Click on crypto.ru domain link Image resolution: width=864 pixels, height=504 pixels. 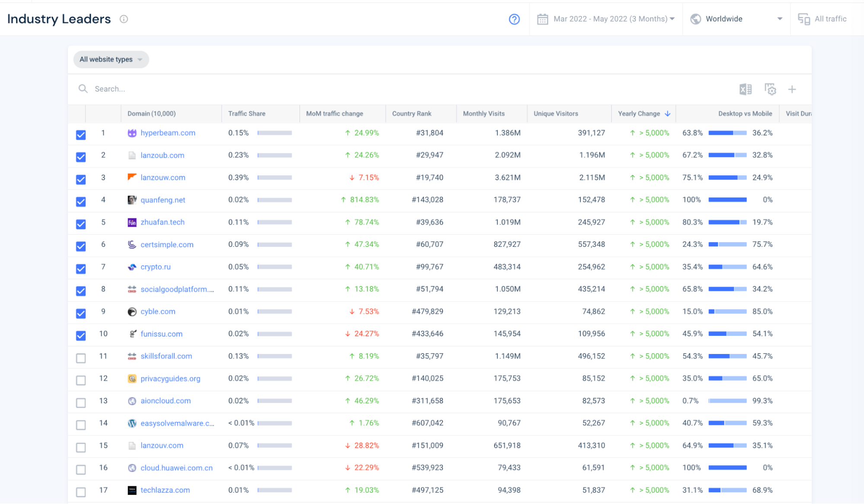(x=155, y=267)
